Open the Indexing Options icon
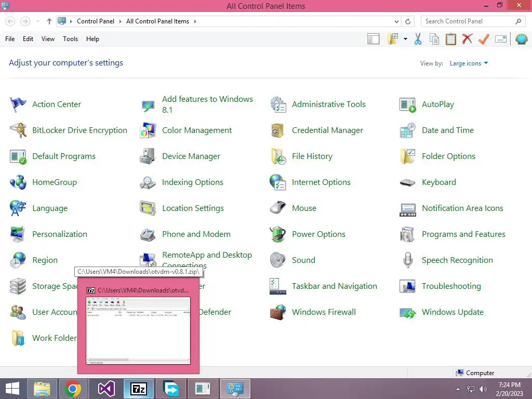This screenshot has height=399, width=532. [x=148, y=182]
